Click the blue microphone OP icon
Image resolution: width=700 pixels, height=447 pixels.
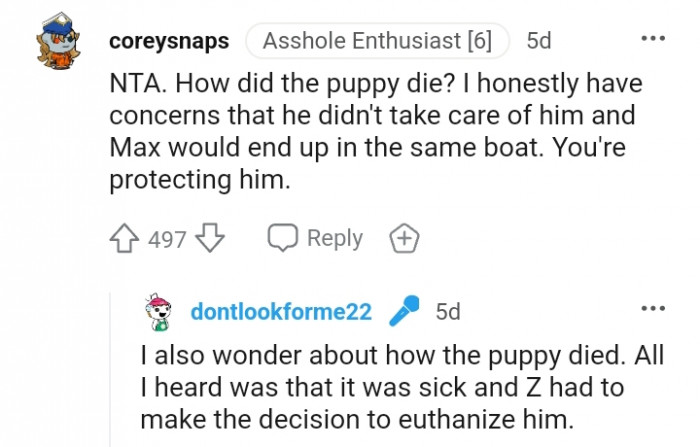(x=405, y=311)
